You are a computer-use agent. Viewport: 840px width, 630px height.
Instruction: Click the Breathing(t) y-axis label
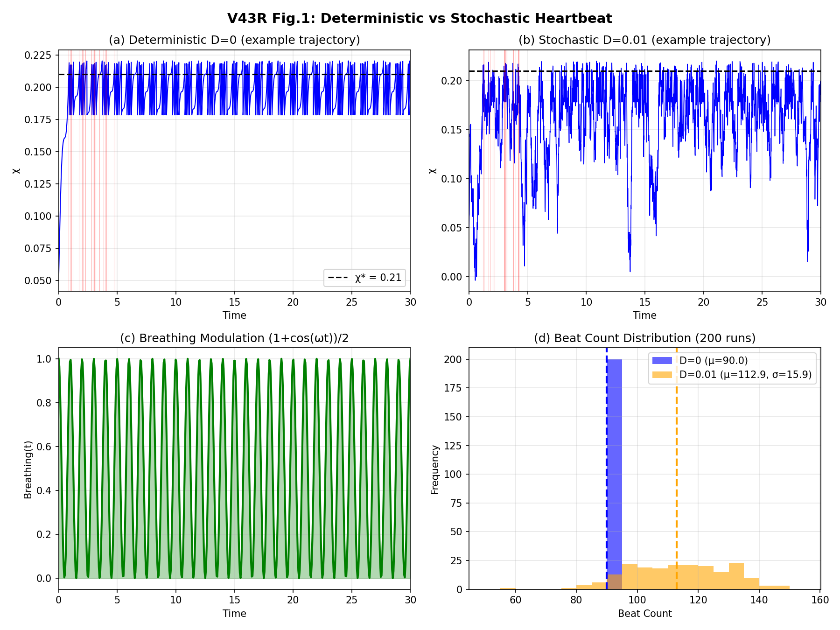tap(28, 469)
